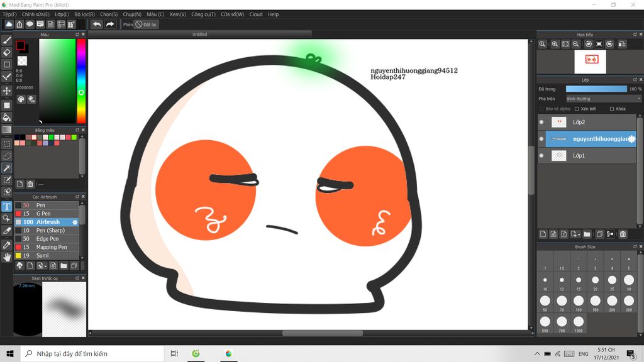Select the Brush tool in left toolbar
Image resolution: width=644 pixels, height=362 pixels.
6,40
